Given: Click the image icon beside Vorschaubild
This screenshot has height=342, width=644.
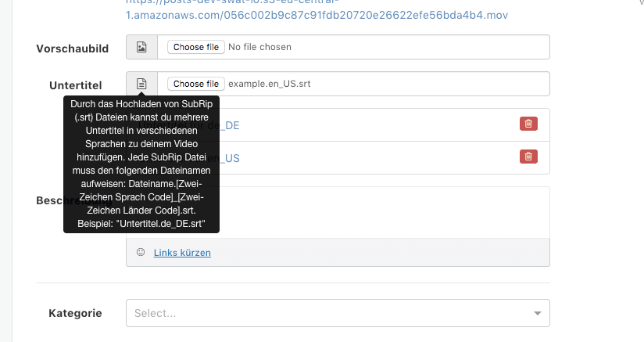Looking at the screenshot, I should tap(141, 47).
